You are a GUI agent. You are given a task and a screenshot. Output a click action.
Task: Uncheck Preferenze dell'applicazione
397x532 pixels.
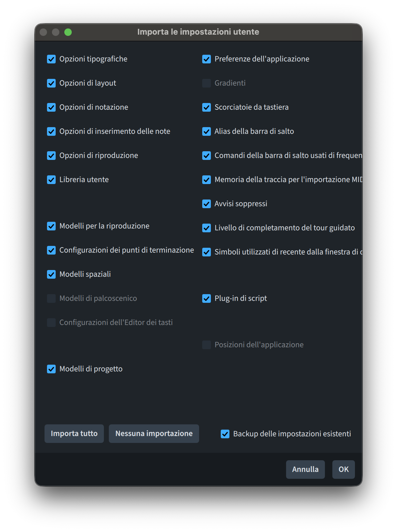(207, 59)
